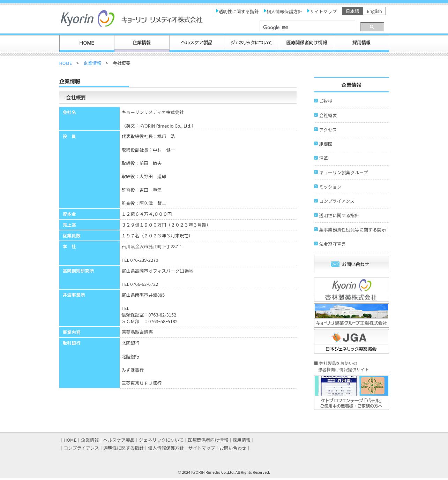Switch language to 日本語
This screenshot has width=448, height=480.
click(352, 11)
